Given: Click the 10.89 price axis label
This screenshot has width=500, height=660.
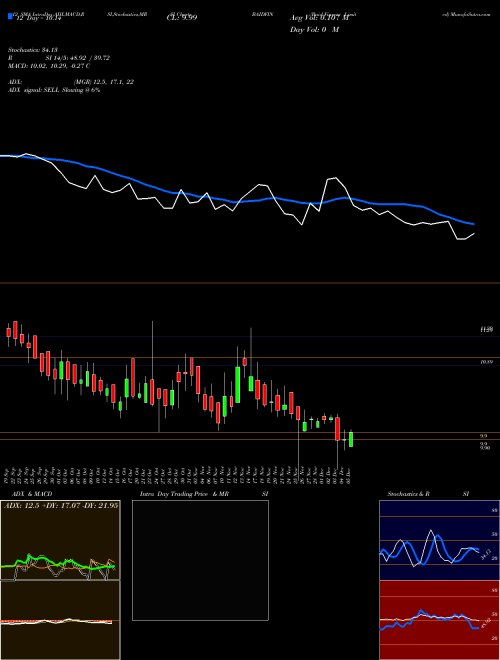Looking at the screenshot, I should pos(487,362).
